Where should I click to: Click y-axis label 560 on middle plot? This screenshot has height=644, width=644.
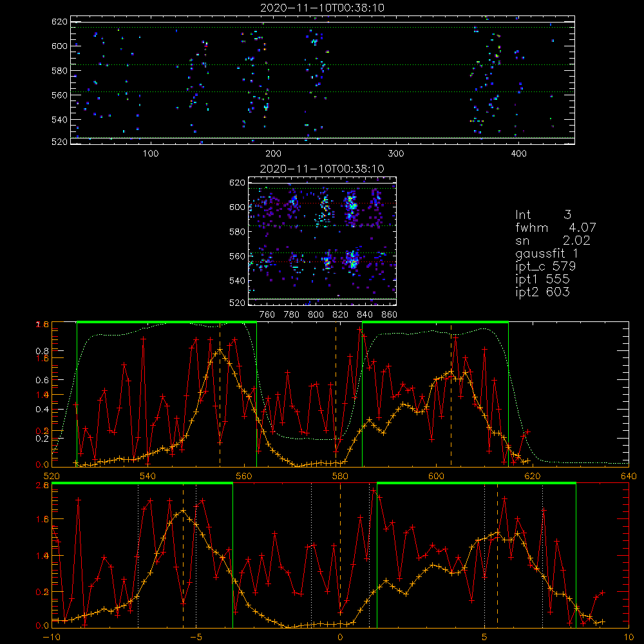coord(237,256)
